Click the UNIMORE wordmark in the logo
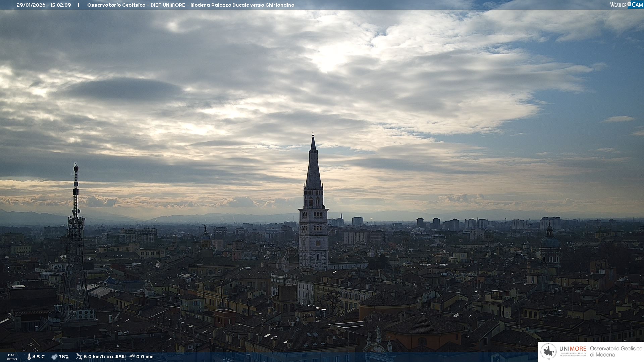This screenshot has width=644, height=362. pyautogui.click(x=573, y=349)
